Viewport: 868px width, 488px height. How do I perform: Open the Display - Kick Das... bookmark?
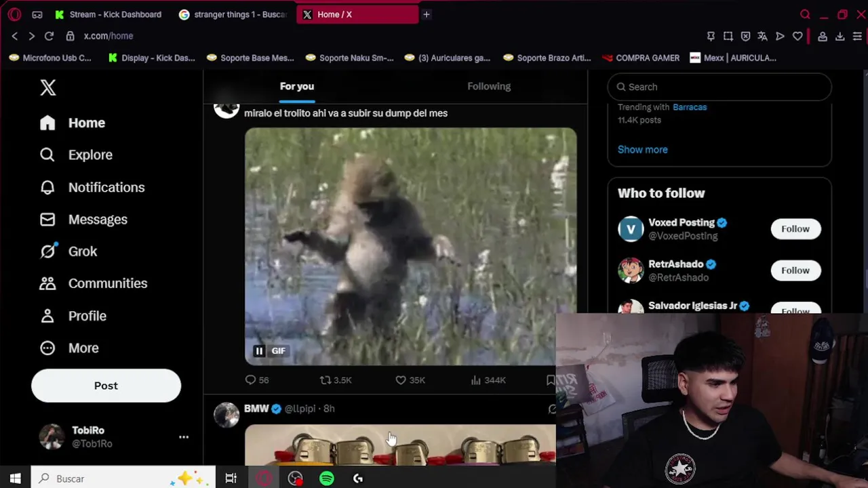pos(151,58)
